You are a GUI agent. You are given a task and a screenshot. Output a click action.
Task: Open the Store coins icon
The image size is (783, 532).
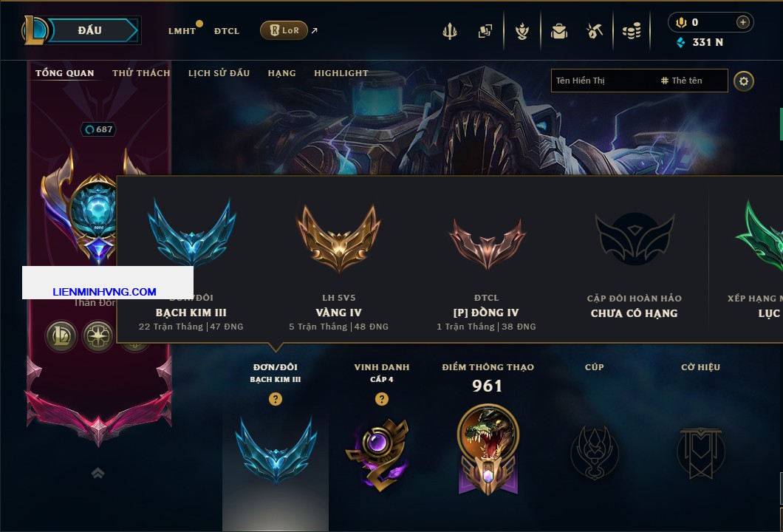(x=632, y=31)
